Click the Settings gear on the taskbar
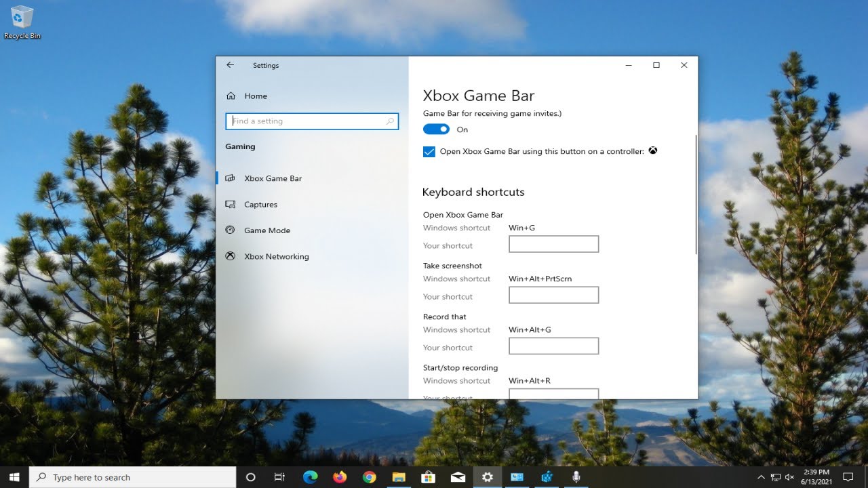868x488 pixels. tap(487, 477)
